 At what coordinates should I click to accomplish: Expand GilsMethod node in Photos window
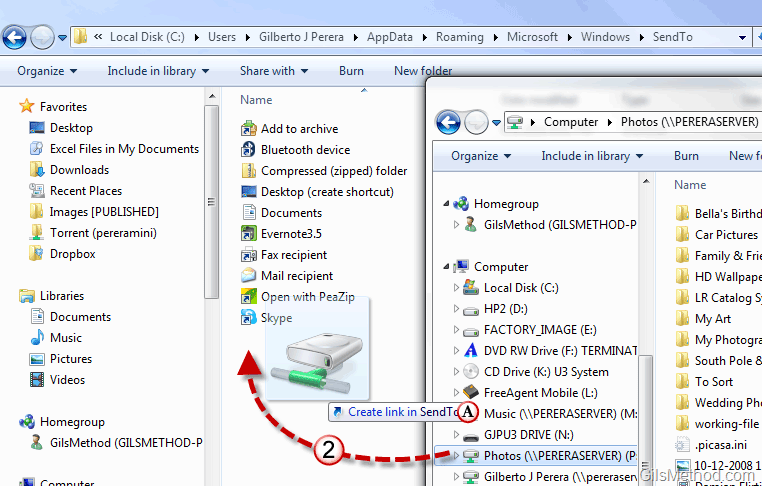[x=456, y=225]
